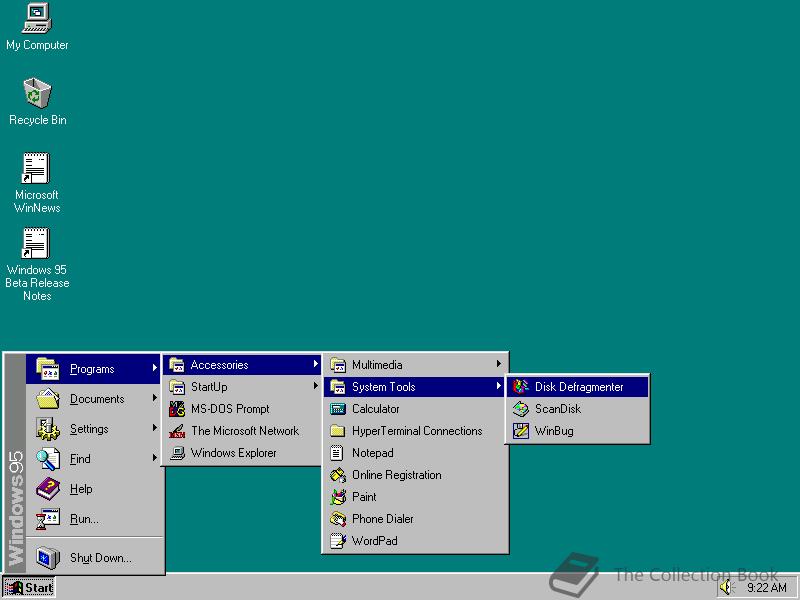Click the WordPad icon
Image resolution: width=800 pixels, height=600 pixels.
(338, 540)
